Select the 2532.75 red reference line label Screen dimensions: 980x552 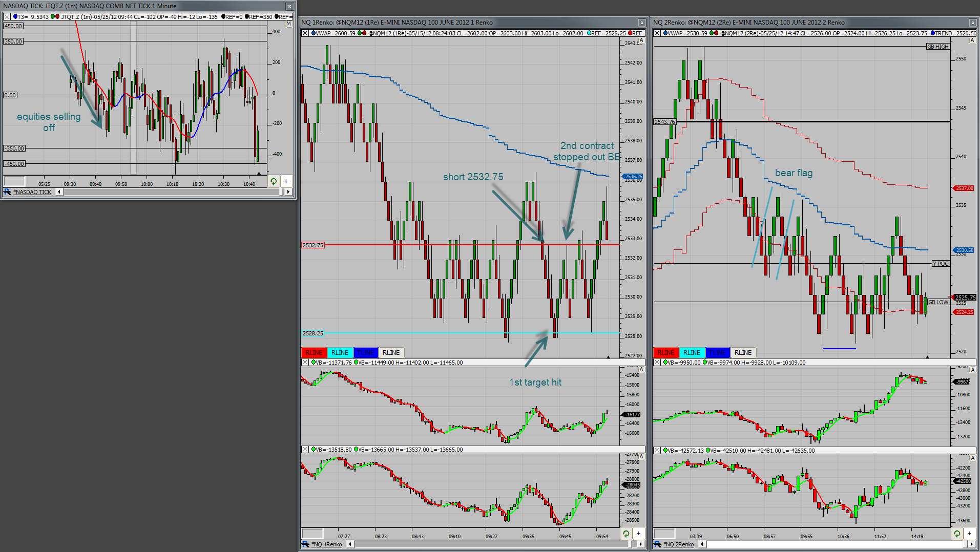(313, 245)
